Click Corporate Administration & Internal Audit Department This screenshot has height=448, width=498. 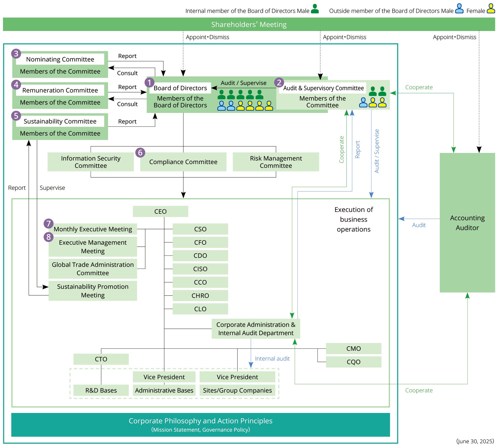[256, 329]
